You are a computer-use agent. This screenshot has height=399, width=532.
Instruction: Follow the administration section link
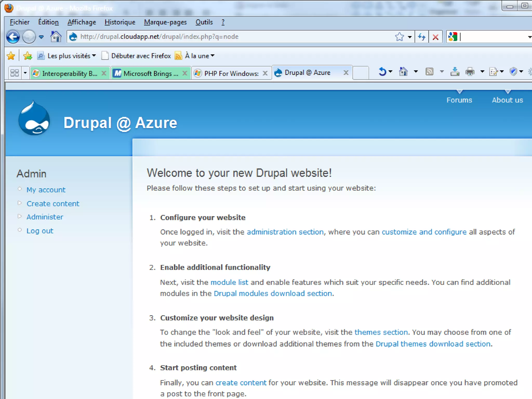click(x=285, y=232)
